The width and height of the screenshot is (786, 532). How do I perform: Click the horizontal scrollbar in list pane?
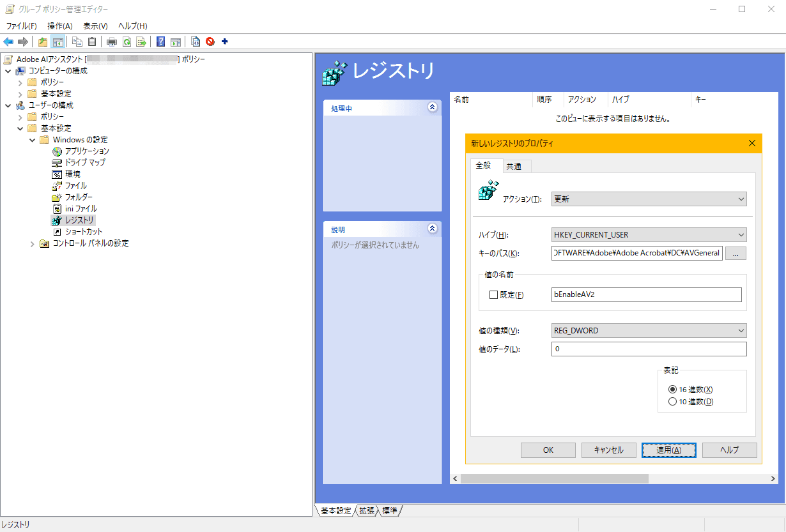[555, 478]
